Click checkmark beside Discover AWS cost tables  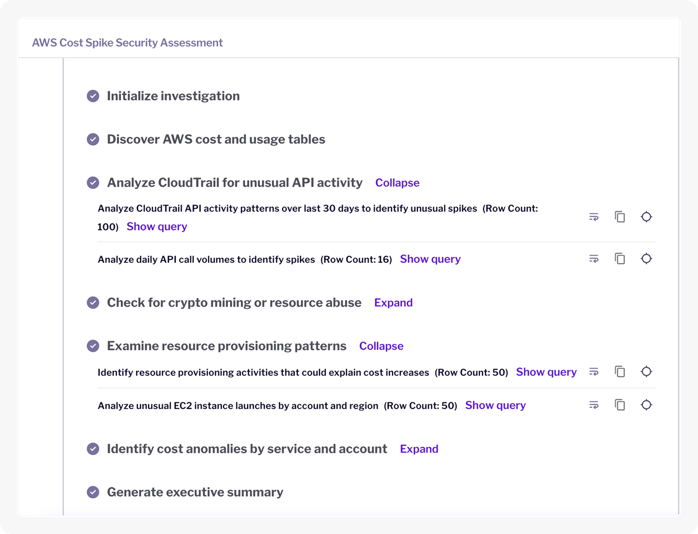93,140
